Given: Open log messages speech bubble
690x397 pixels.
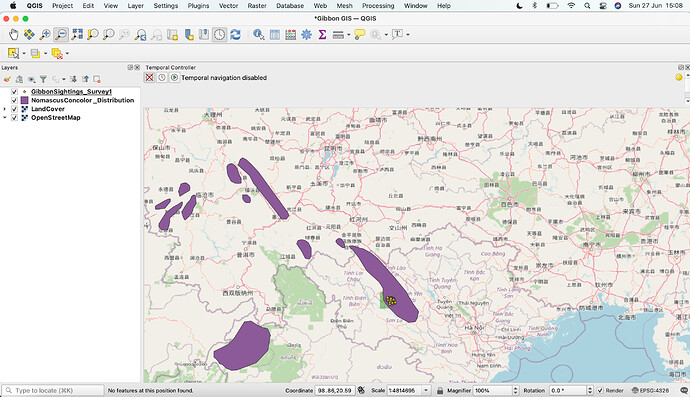Looking at the screenshot, I should [684, 390].
